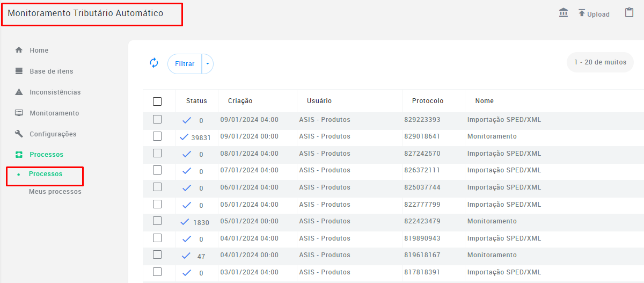Image resolution: width=644 pixels, height=283 pixels.
Task: Check the row with protocol 817818391
Action: tap(157, 272)
